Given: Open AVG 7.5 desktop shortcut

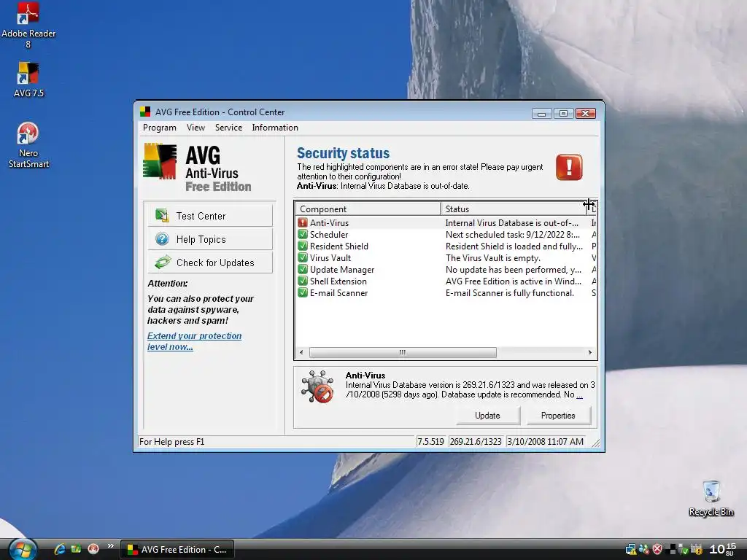Looking at the screenshot, I should [x=28, y=80].
